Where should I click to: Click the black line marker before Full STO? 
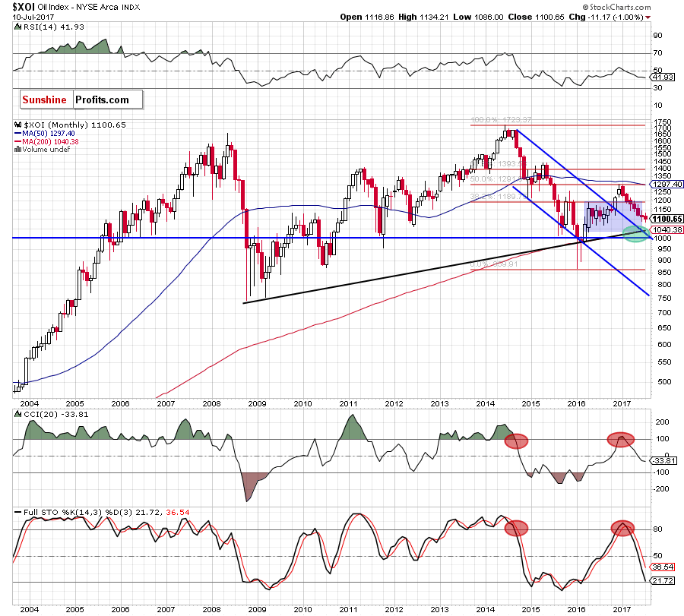point(18,512)
